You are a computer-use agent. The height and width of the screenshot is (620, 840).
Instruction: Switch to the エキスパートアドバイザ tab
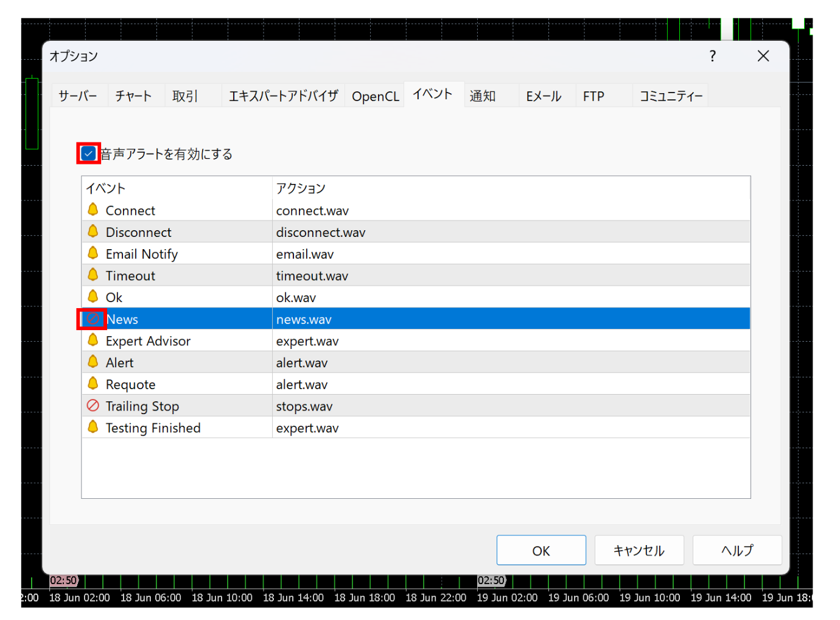point(283,95)
